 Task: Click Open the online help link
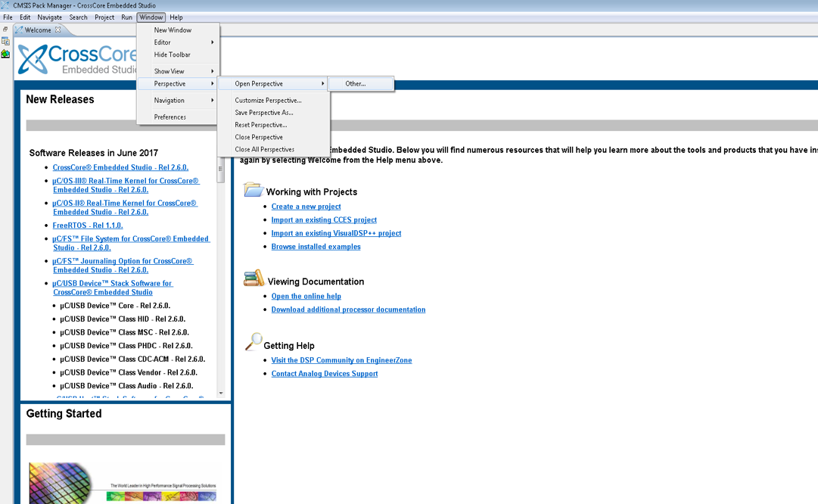click(x=306, y=297)
